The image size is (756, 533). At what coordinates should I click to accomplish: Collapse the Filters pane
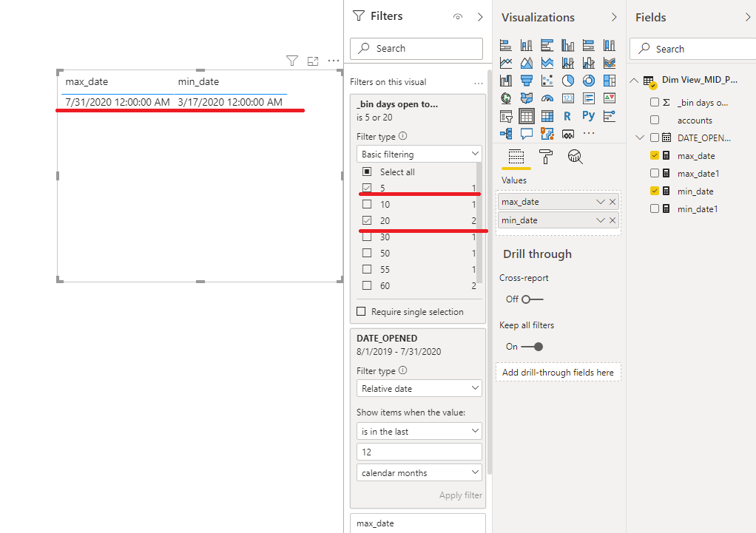click(x=480, y=17)
